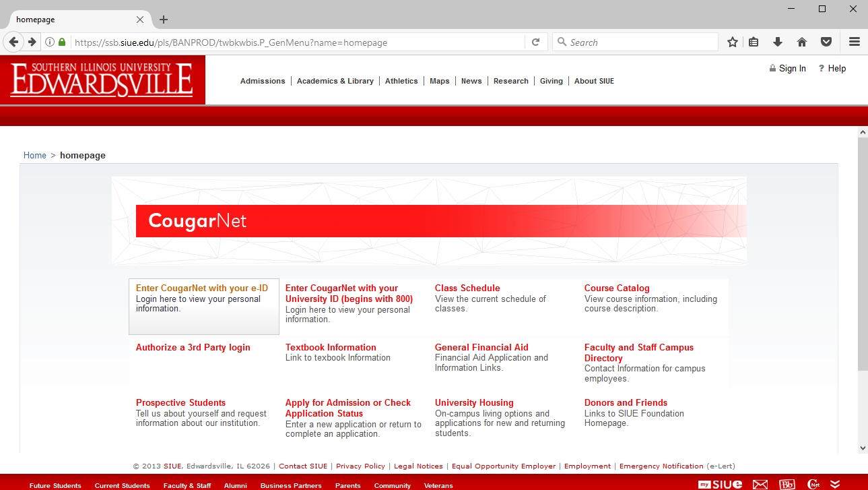Expand the footer double-chevron arrow
This screenshot has height=490, width=868.
pos(835,484)
